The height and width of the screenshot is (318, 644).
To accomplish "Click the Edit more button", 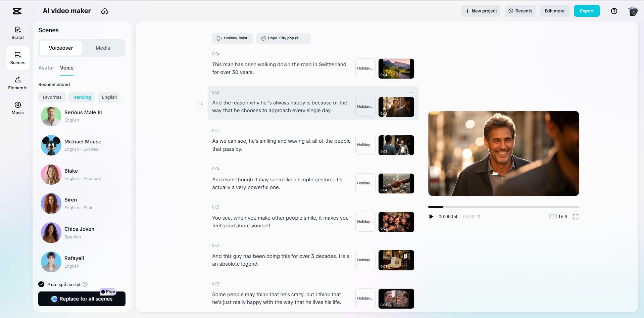I will tap(554, 11).
